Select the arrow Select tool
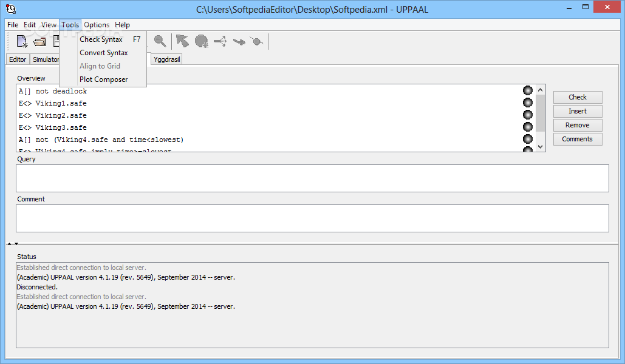The image size is (625, 364). 182,41
